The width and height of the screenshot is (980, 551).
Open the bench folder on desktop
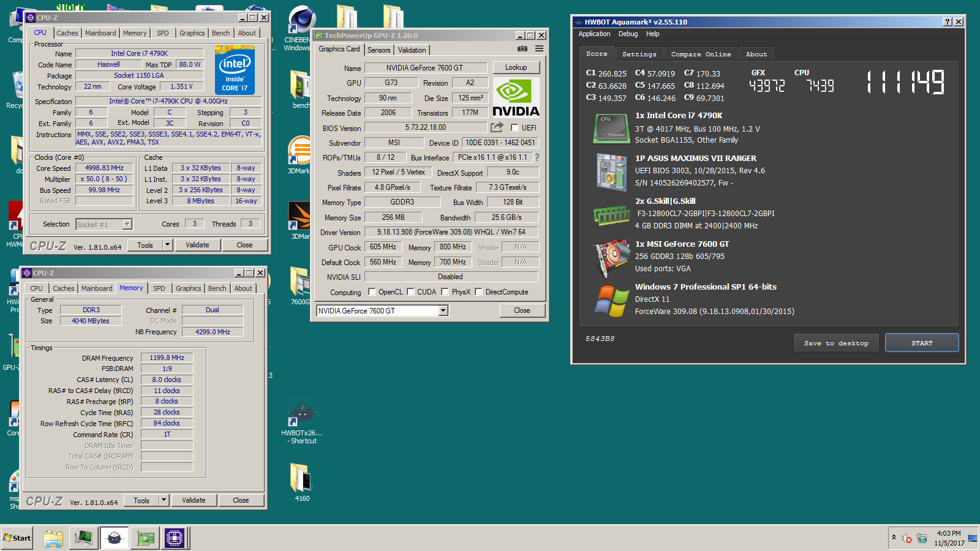point(300,89)
